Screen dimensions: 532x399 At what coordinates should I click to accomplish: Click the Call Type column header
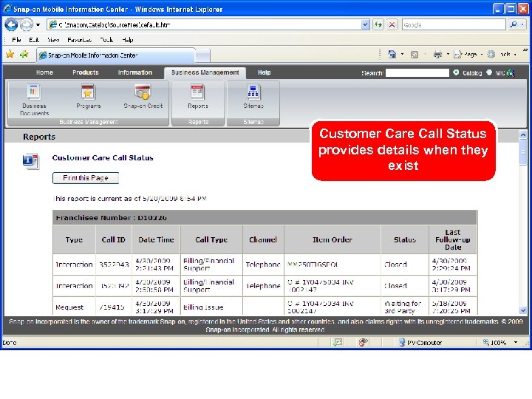[x=211, y=239]
